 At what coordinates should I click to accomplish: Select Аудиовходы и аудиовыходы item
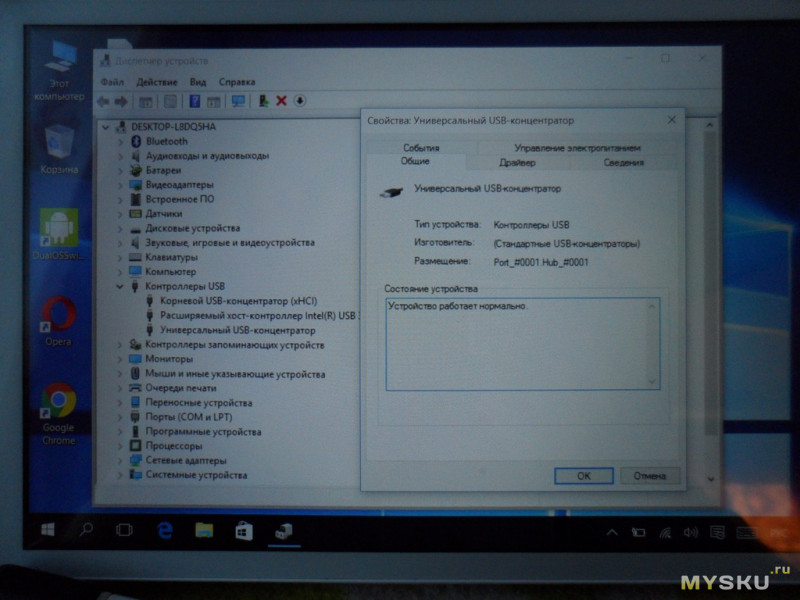[x=207, y=156]
